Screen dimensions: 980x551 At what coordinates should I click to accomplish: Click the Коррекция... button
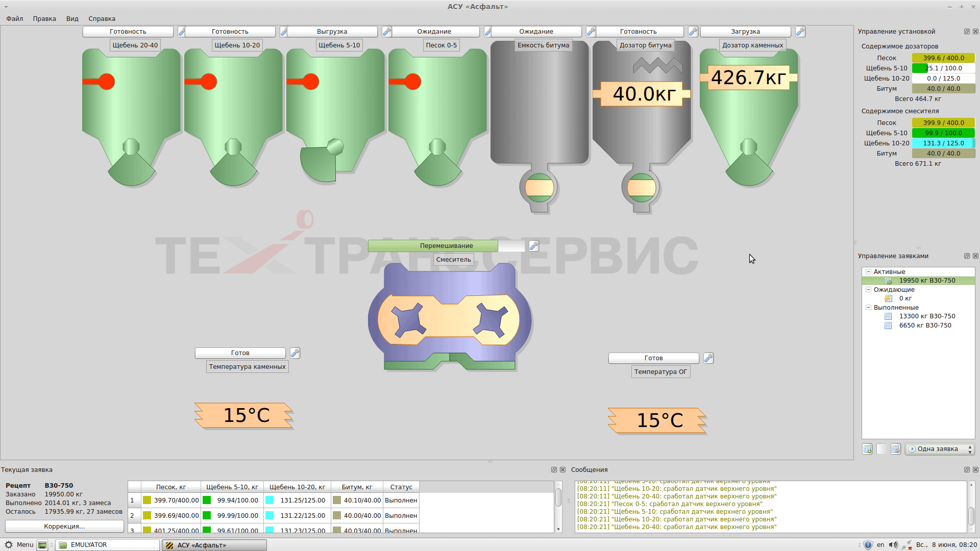pos(64,526)
